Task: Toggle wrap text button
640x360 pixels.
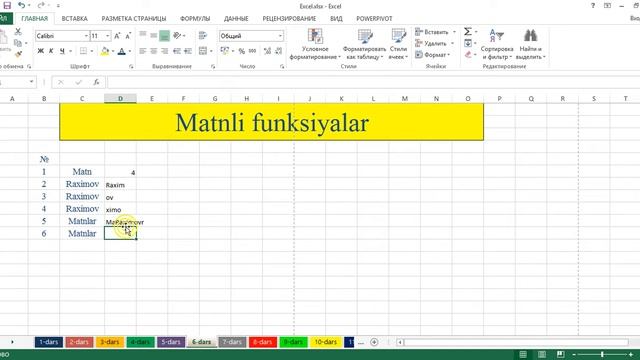Action: pyautogui.click(x=202, y=36)
